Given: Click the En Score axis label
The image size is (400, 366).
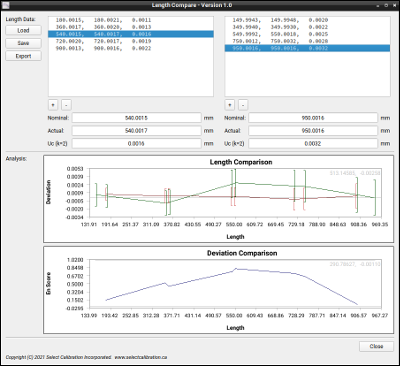Looking at the screenshot, I should pyautogui.click(x=49, y=283).
